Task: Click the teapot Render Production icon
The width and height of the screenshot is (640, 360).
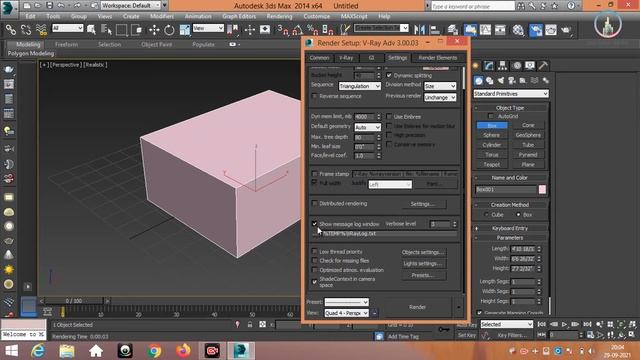Action: [x=566, y=29]
